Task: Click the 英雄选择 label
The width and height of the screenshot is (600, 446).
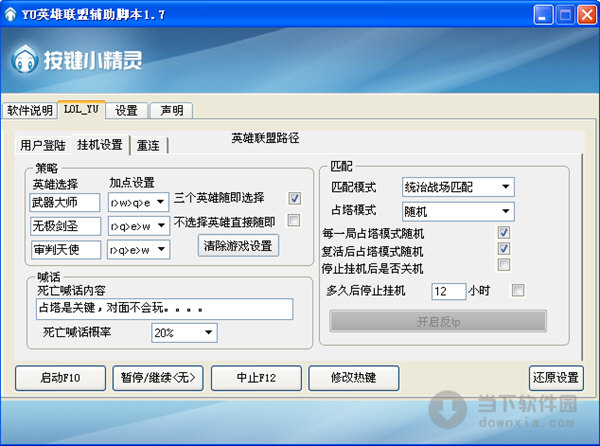Action: tap(55, 184)
